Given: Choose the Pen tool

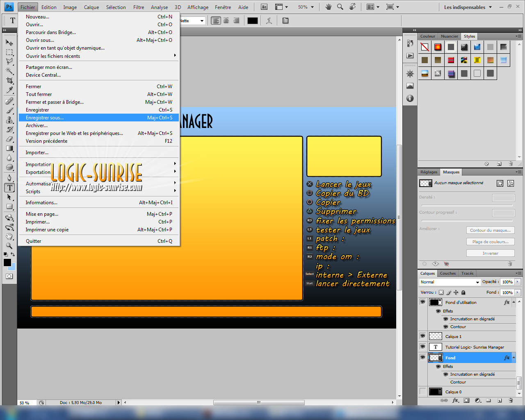Looking at the screenshot, I should [9, 178].
